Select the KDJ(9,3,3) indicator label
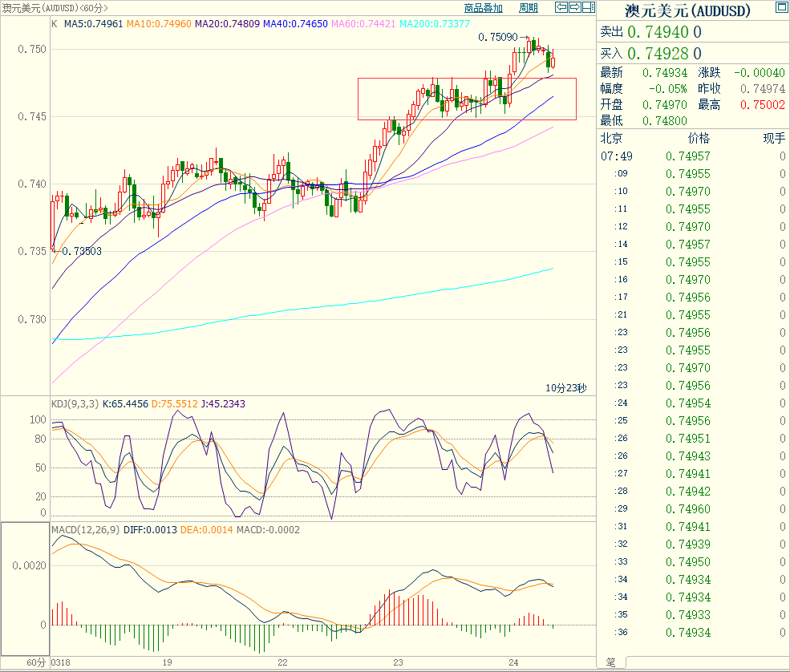Screen dimensions: 790x672 coord(75,403)
